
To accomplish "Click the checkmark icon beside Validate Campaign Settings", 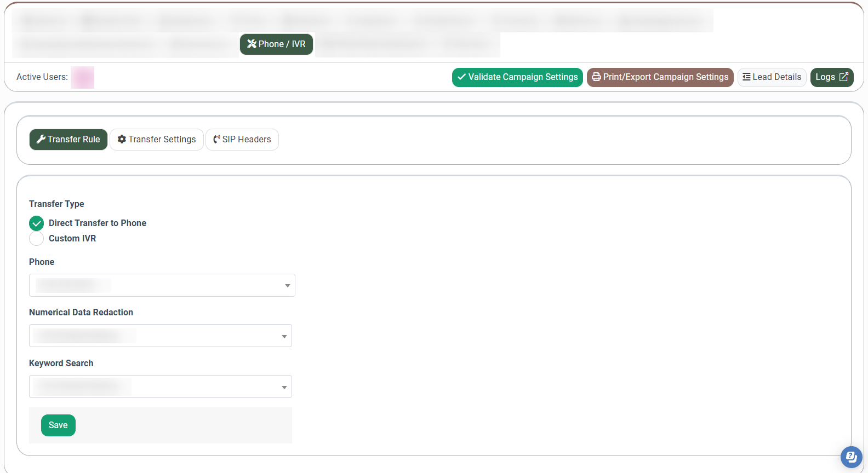I will click(461, 77).
